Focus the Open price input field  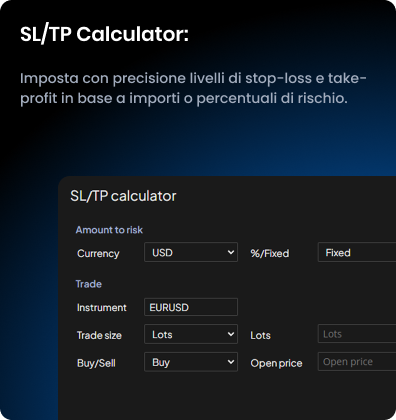[x=357, y=362]
